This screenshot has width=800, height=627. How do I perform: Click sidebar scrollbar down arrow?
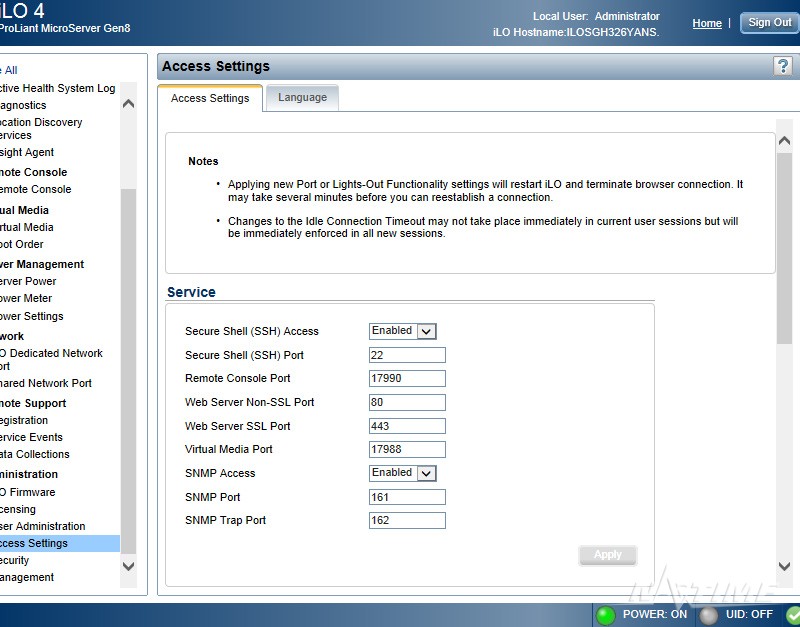pyautogui.click(x=129, y=566)
